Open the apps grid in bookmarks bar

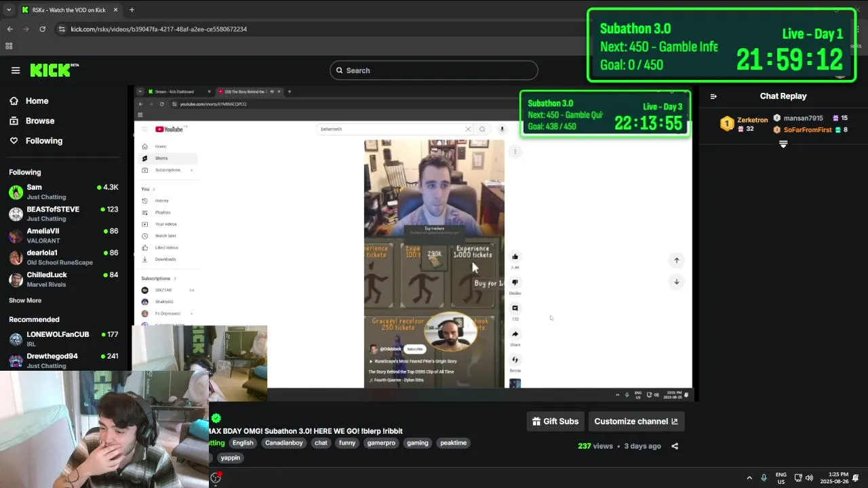[9, 46]
